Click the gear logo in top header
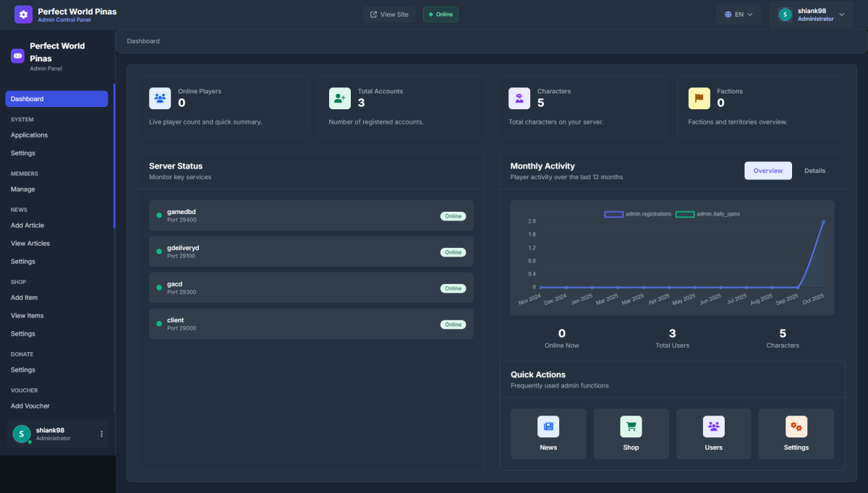 click(23, 14)
